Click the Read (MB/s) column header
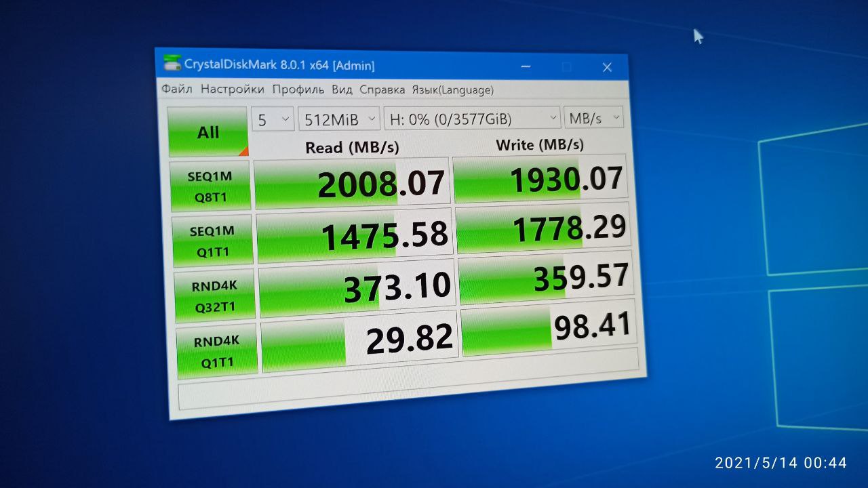Screen dimensions: 868x488 (x=352, y=147)
